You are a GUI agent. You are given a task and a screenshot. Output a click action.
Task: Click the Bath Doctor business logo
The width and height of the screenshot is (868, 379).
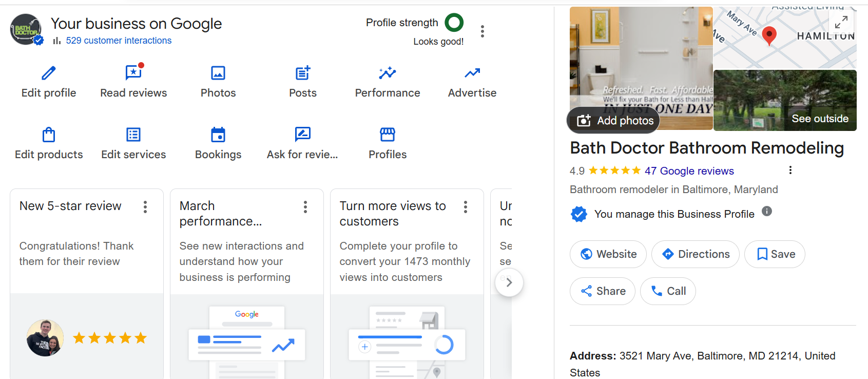[26, 29]
